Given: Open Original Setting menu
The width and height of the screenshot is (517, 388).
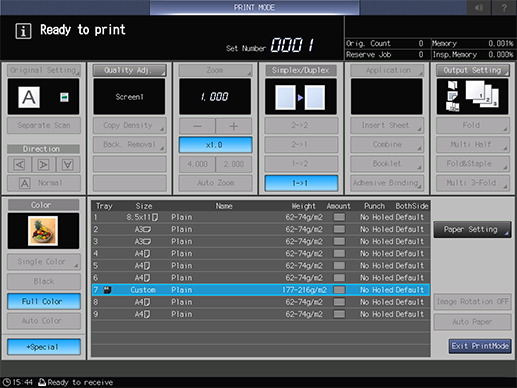Looking at the screenshot, I should pos(44,70).
